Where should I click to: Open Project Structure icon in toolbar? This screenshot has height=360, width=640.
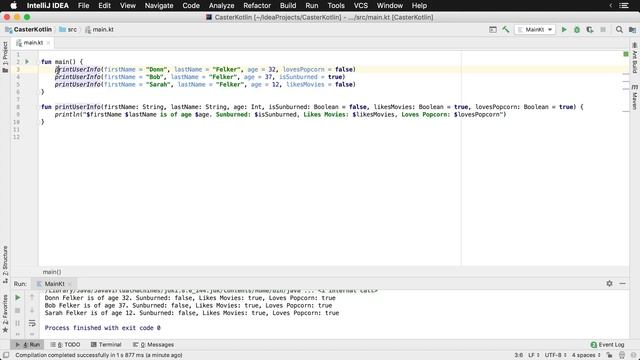pos(632,29)
